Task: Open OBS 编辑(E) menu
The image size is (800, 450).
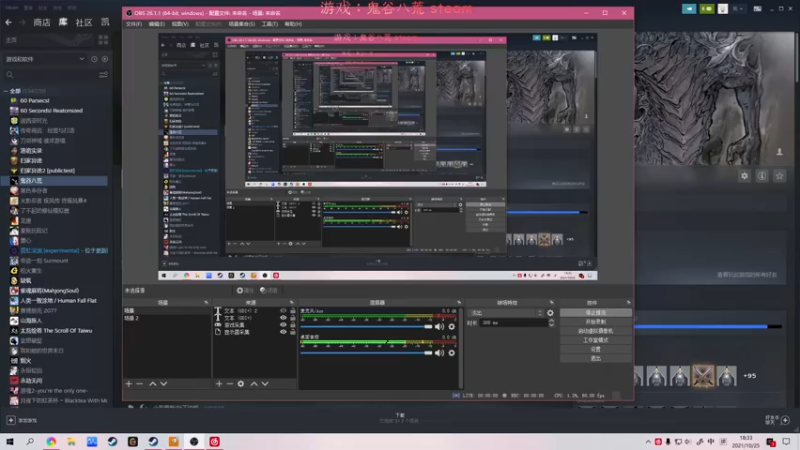Action: [157, 24]
